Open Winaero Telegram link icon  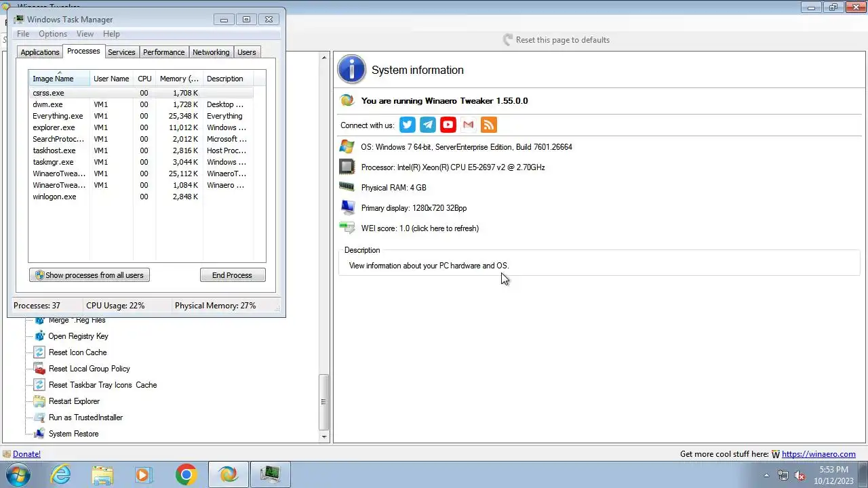click(428, 125)
